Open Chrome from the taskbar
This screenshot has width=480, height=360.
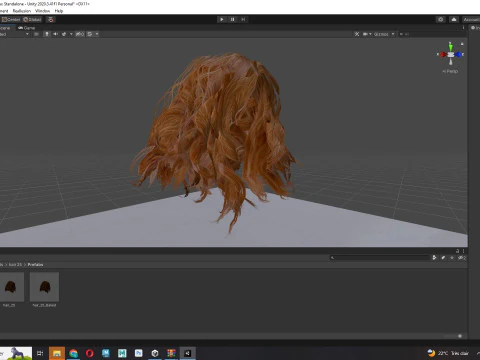73,353
